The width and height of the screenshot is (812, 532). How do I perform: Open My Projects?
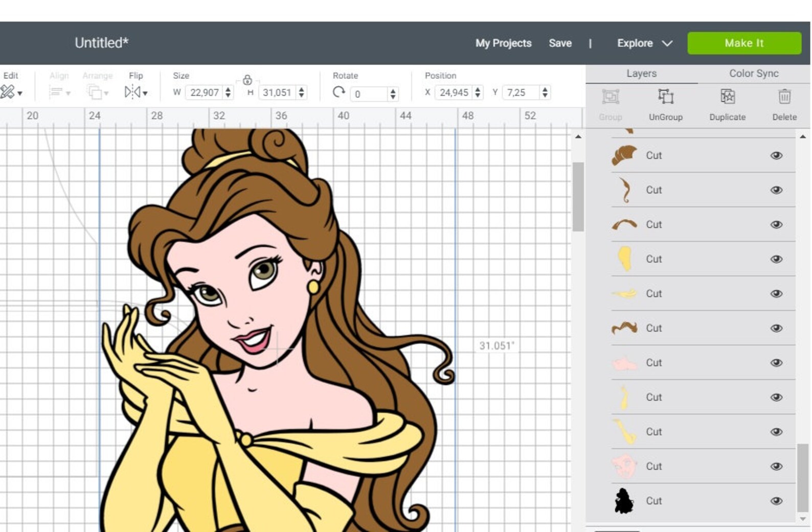tap(503, 43)
